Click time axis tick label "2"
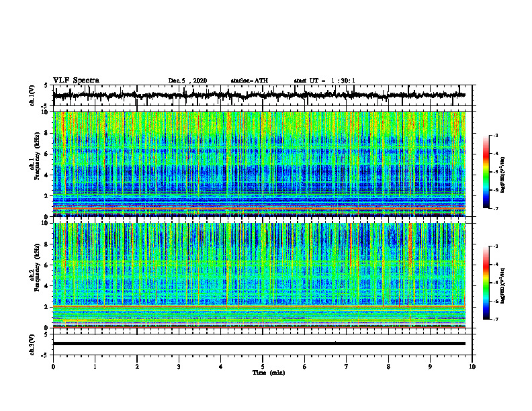This screenshot has width=532, height=411. click(x=137, y=367)
